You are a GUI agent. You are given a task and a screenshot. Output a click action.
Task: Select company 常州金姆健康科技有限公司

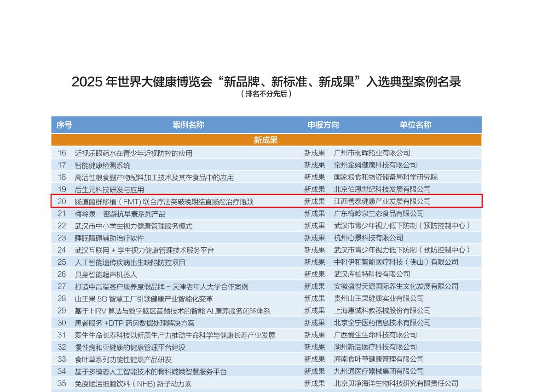pyautogui.click(x=375, y=165)
